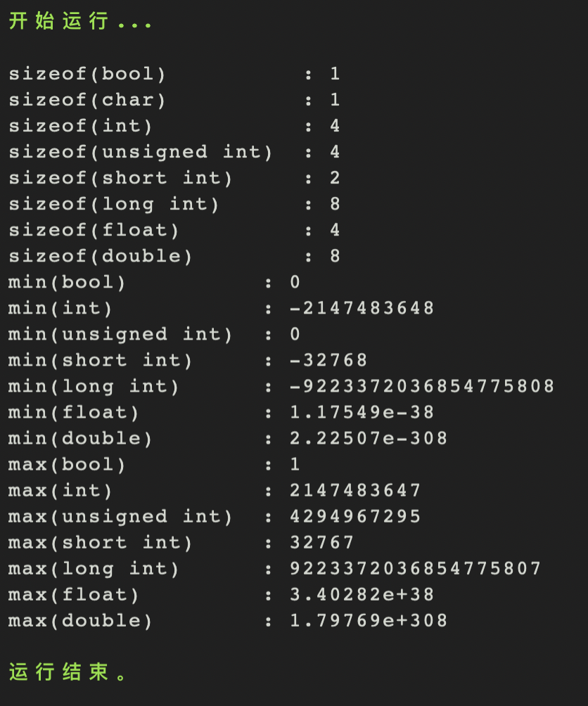Click the max(long int) value 9223372036854775807

tap(416, 569)
